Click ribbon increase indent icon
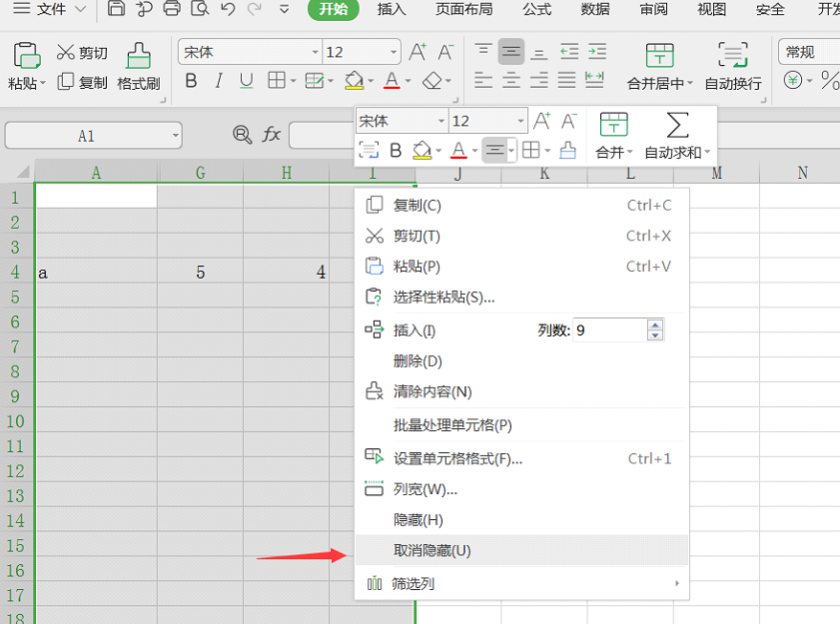 coord(597,52)
